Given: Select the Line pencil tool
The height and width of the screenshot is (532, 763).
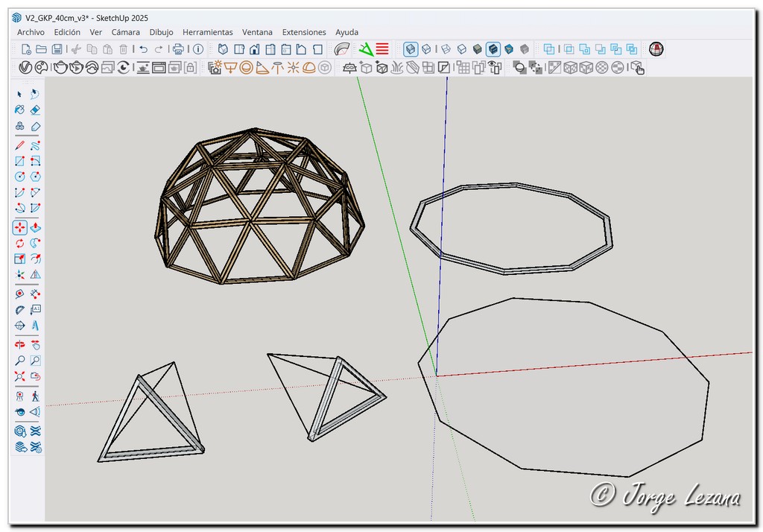Looking at the screenshot, I should tap(19, 145).
